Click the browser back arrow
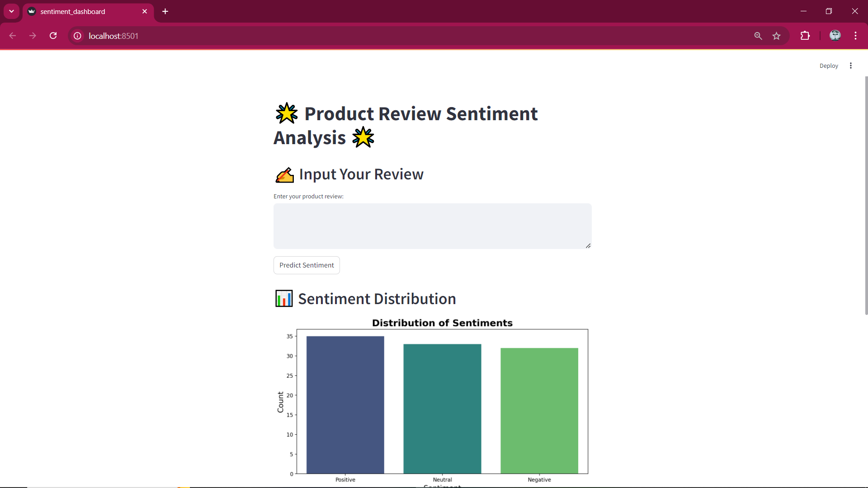 pyautogui.click(x=13, y=36)
